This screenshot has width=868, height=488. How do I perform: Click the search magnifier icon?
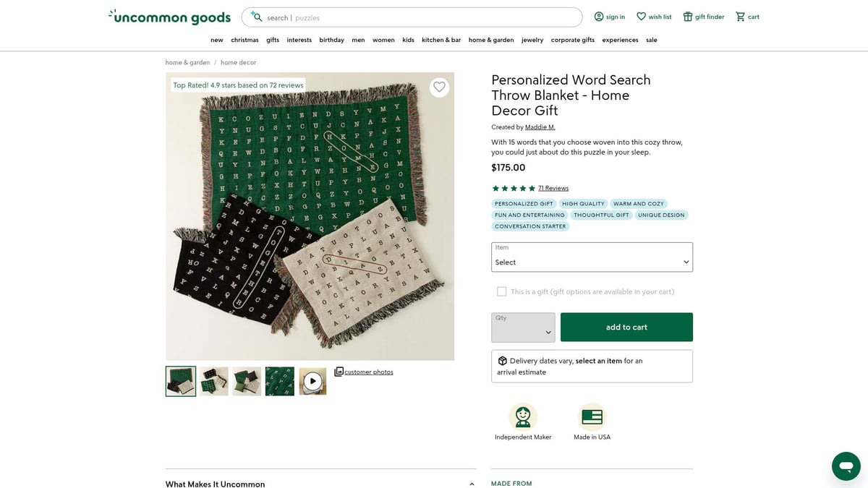coord(257,17)
